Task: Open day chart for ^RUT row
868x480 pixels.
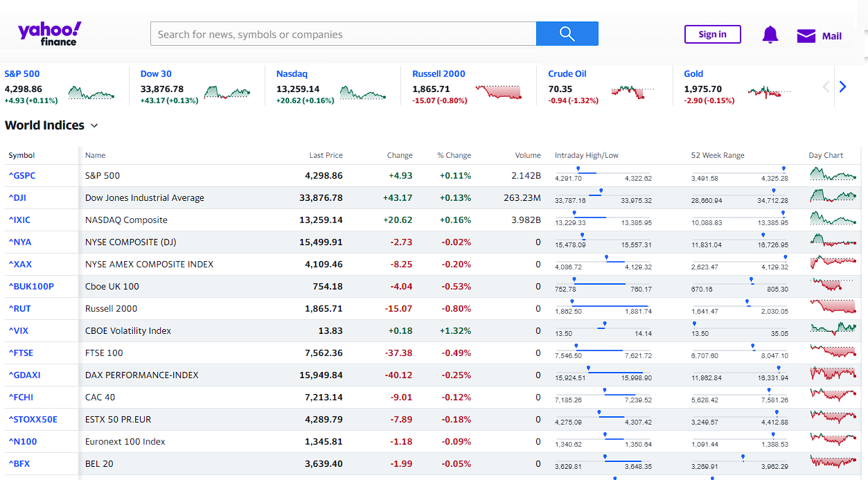Action: (x=833, y=308)
